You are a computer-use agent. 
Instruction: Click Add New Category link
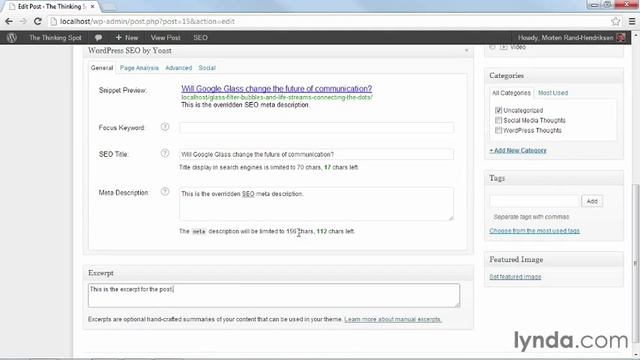pyautogui.click(x=518, y=150)
